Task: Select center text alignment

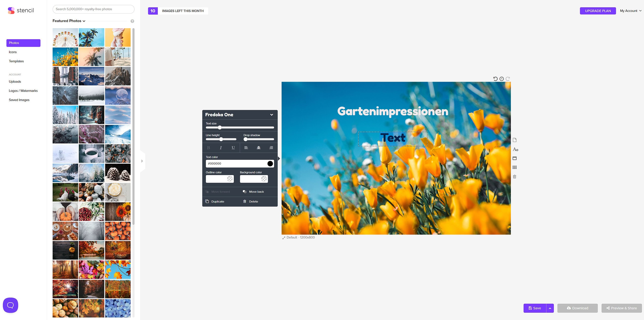Action: point(258,148)
